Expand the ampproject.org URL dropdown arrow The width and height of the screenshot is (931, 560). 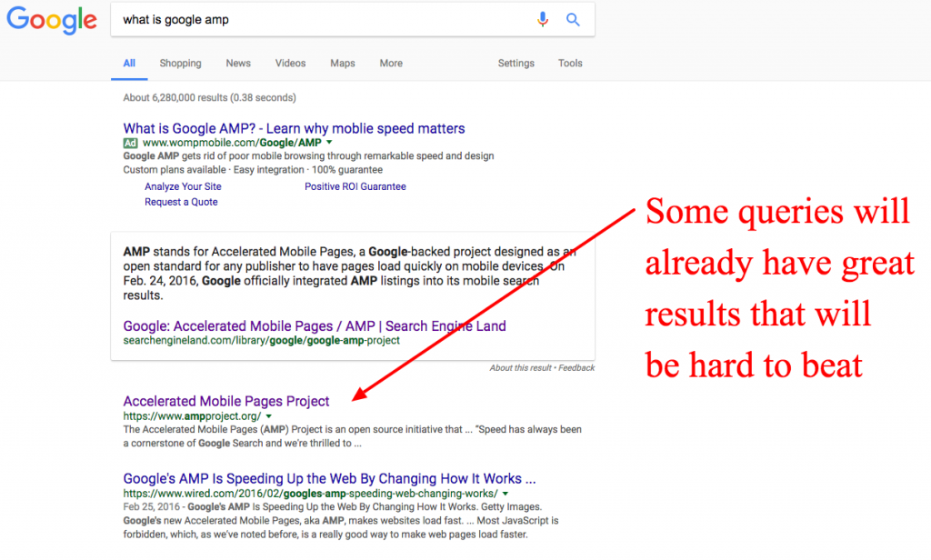click(269, 416)
